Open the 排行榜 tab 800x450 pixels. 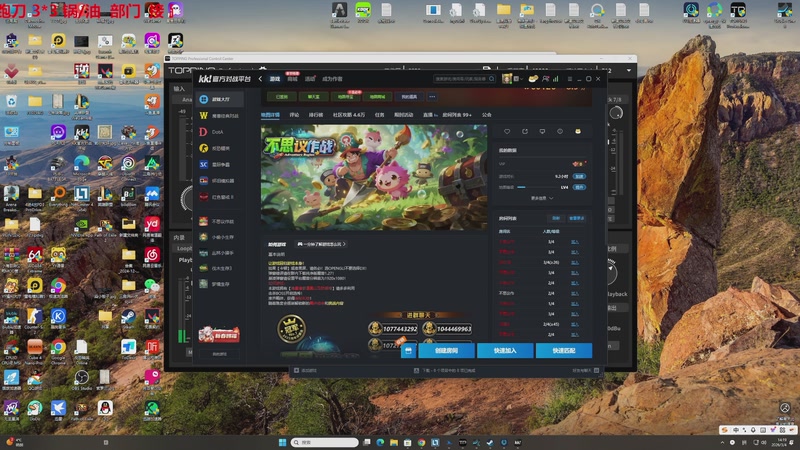[x=316, y=115]
